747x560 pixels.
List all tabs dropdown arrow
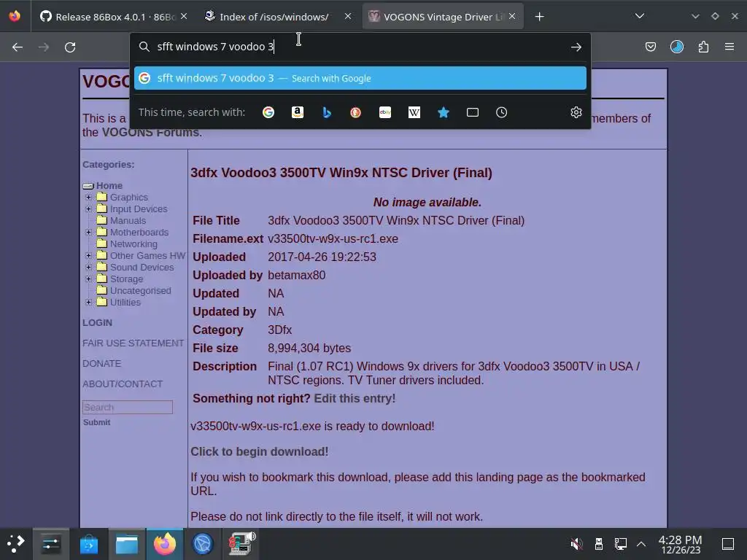coord(640,16)
